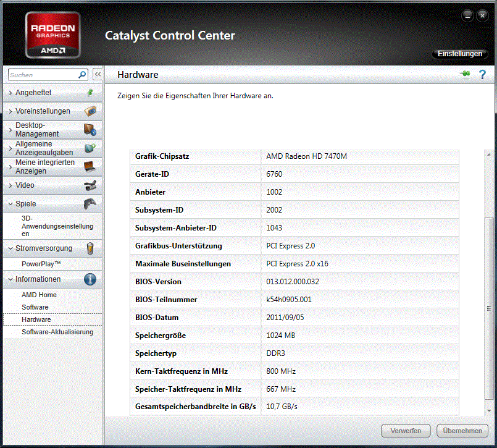497x448 pixels.
Task: Click the scrollbar down arrow
Action: [489, 410]
